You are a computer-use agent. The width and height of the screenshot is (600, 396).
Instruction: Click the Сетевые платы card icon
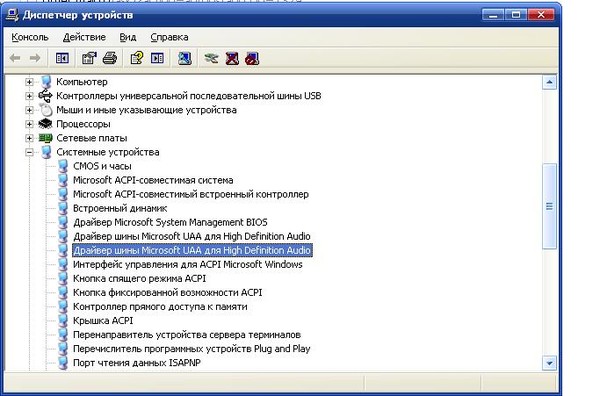click(x=46, y=138)
